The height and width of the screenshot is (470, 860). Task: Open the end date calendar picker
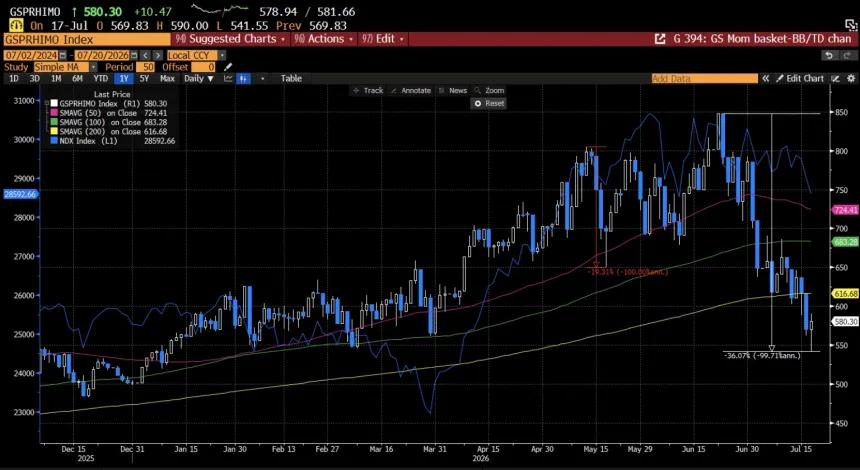[x=133, y=55]
